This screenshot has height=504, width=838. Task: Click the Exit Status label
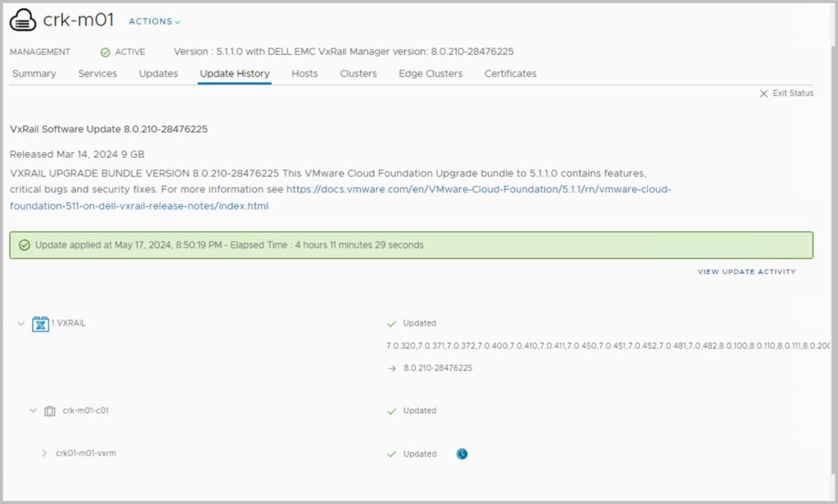(x=793, y=93)
